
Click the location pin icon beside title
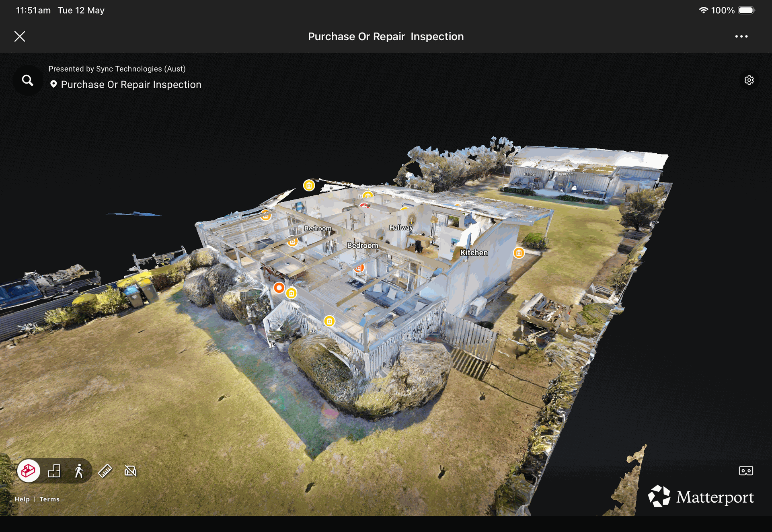tap(53, 84)
